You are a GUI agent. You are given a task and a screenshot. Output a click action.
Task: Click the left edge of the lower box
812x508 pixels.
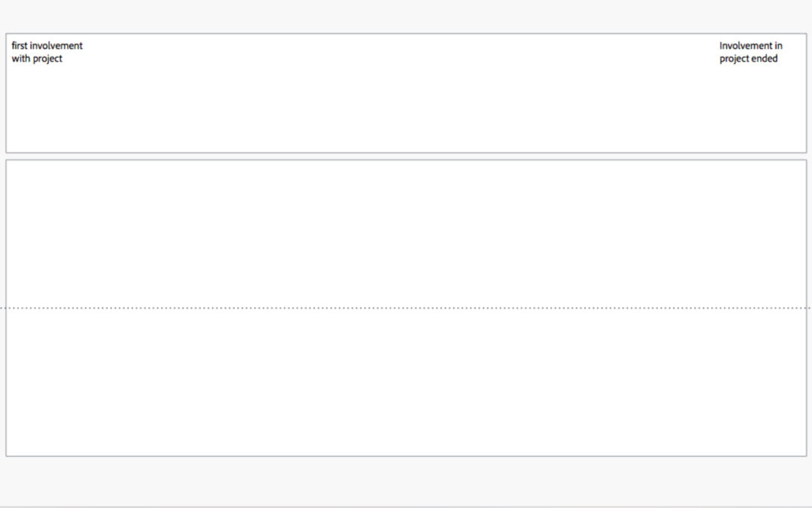[6, 308]
